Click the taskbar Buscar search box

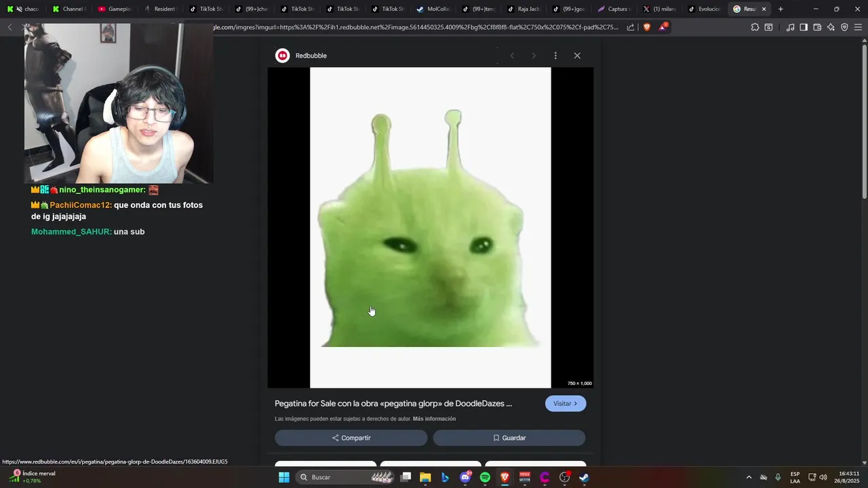[x=347, y=477]
